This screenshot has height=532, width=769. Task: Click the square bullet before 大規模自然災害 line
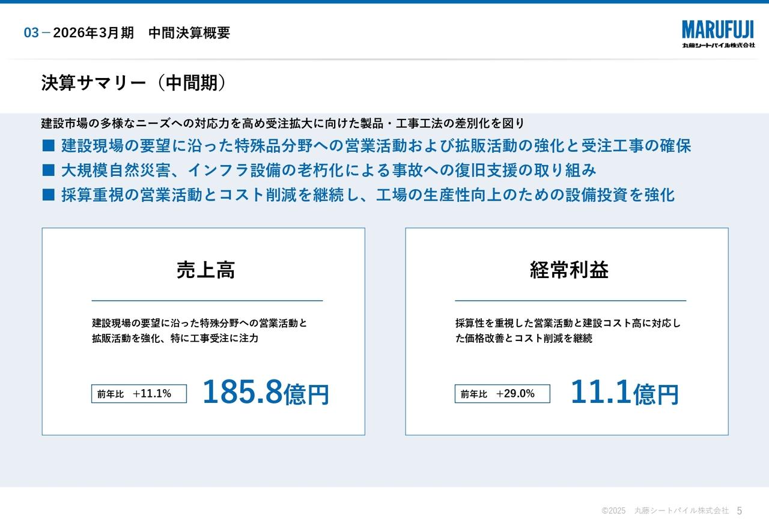[x=48, y=170]
